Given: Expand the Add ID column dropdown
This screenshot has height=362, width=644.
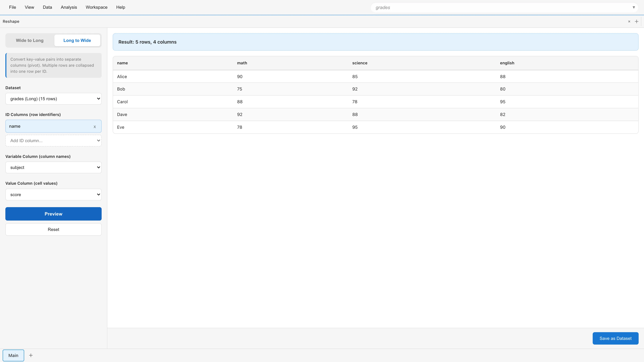Looking at the screenshot, I should [x=53, y=141].
